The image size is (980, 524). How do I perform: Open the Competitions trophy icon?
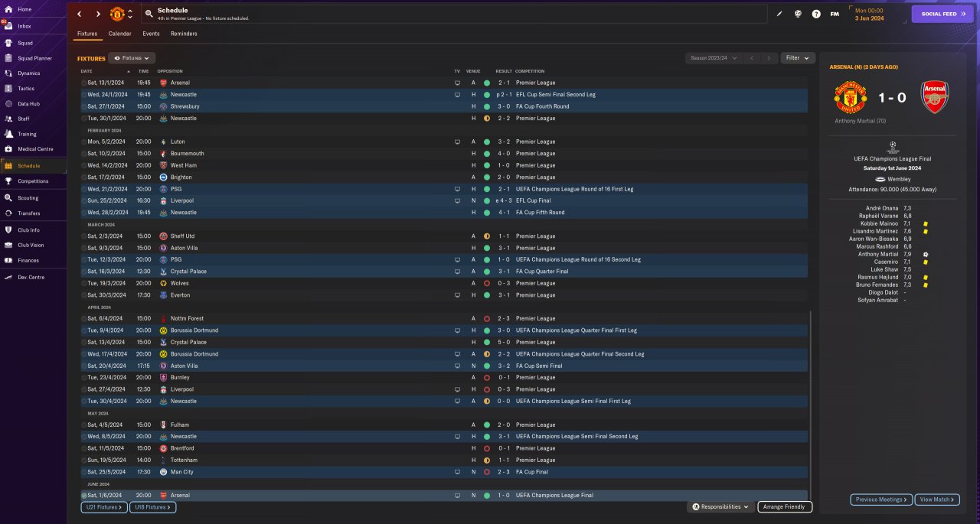8,181
